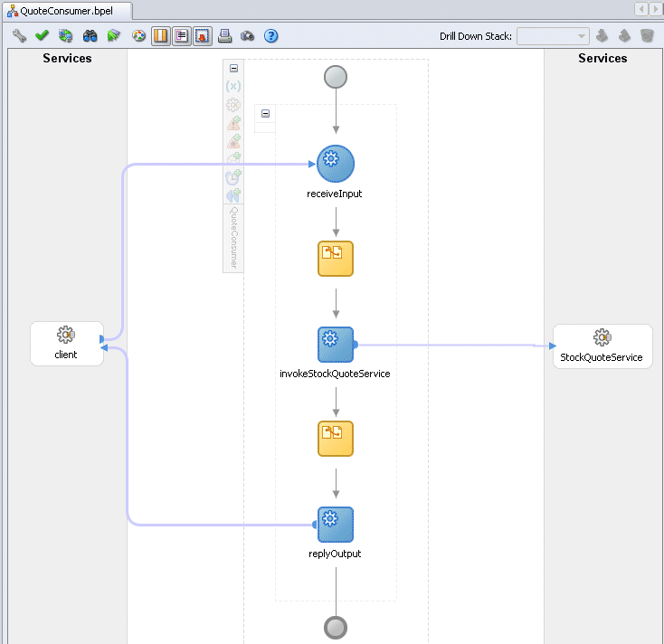Toggle the text document view button

(182, 36)
